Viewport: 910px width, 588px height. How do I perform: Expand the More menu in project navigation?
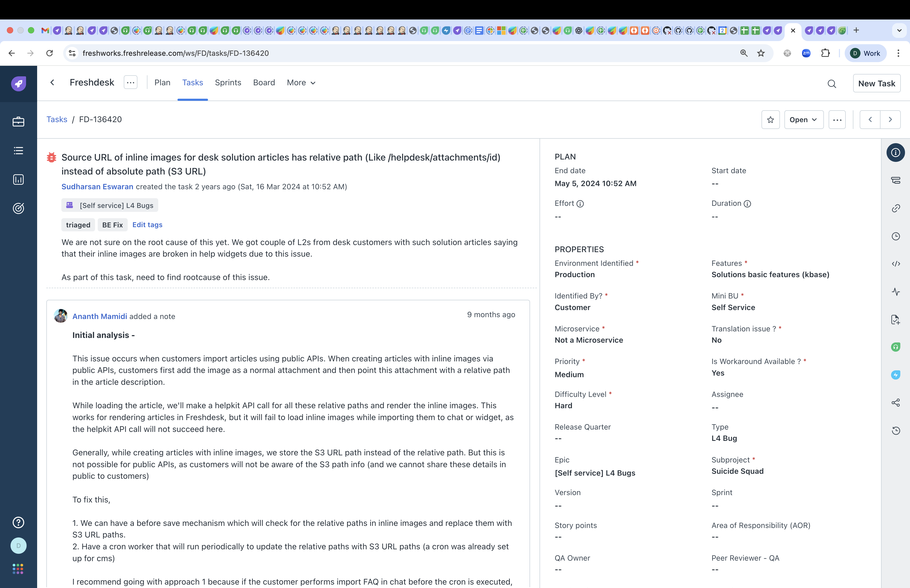(x=301, y=82)
